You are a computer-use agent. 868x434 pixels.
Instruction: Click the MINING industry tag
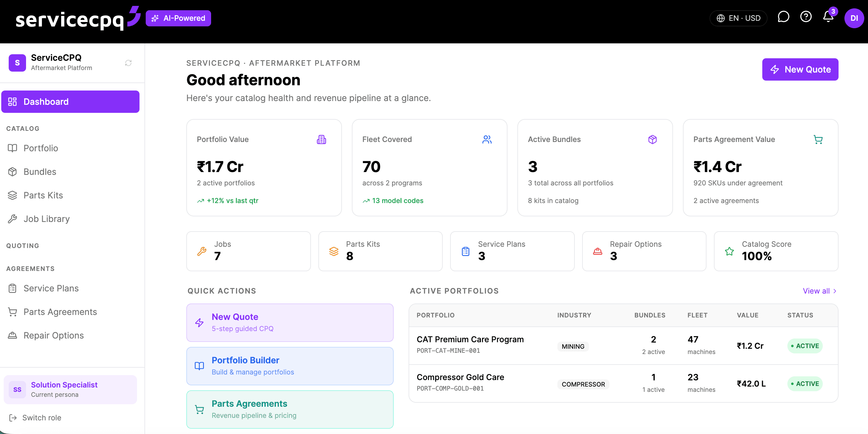tap(573, 346)
